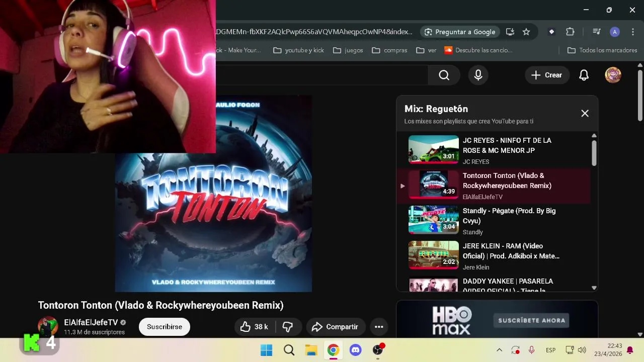Open the youtube y kick bookmarks folder
The height and width of the screenshot is (362, 644).
click(298, 50)
